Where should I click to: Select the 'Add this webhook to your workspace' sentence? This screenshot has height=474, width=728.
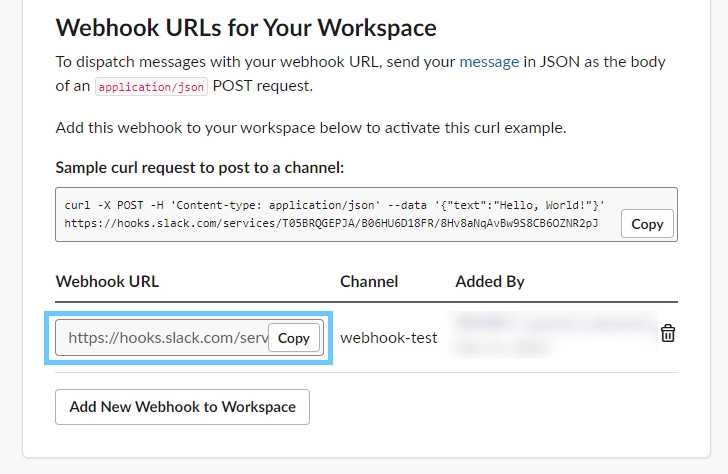pyautogui.click(x=311, y=128)
